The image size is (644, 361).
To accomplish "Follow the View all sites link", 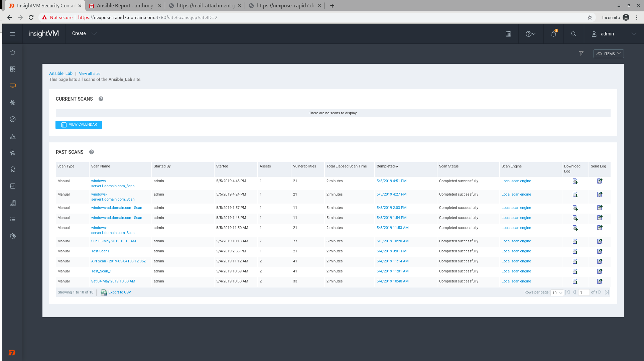I will pos(90,74).
